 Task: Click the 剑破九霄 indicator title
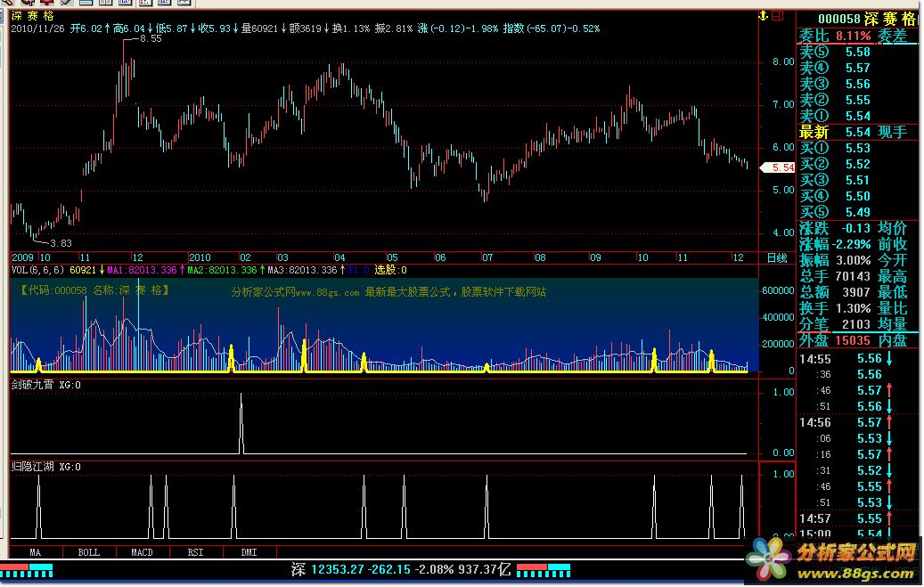[x=32, y=385]
